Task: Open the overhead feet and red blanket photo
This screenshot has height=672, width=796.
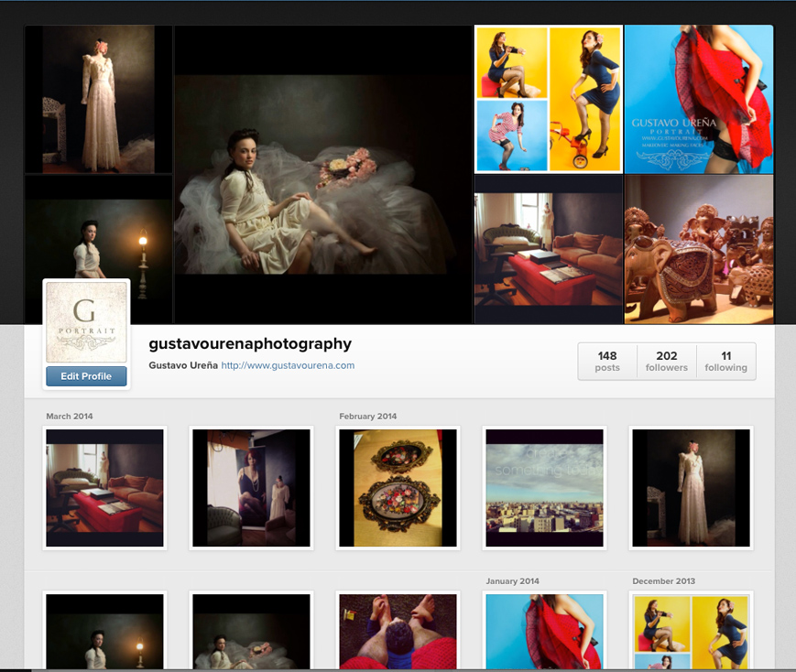Action: click(x=398, y=631)
